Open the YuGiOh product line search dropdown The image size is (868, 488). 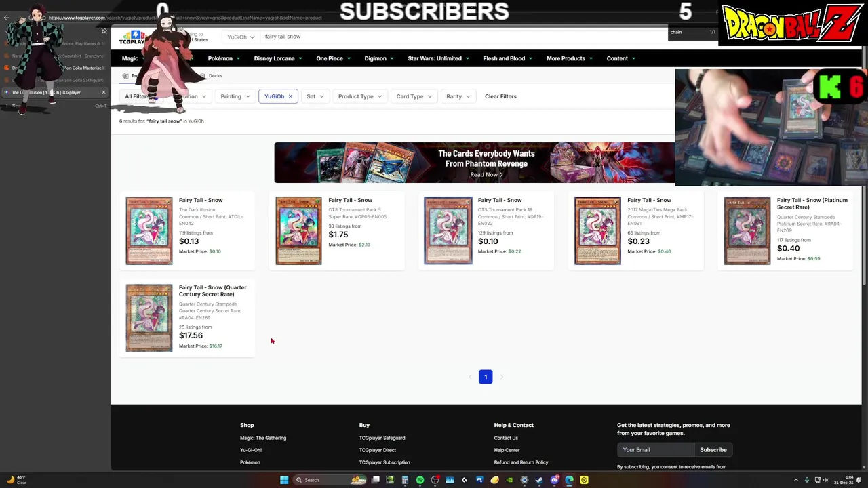241,37
